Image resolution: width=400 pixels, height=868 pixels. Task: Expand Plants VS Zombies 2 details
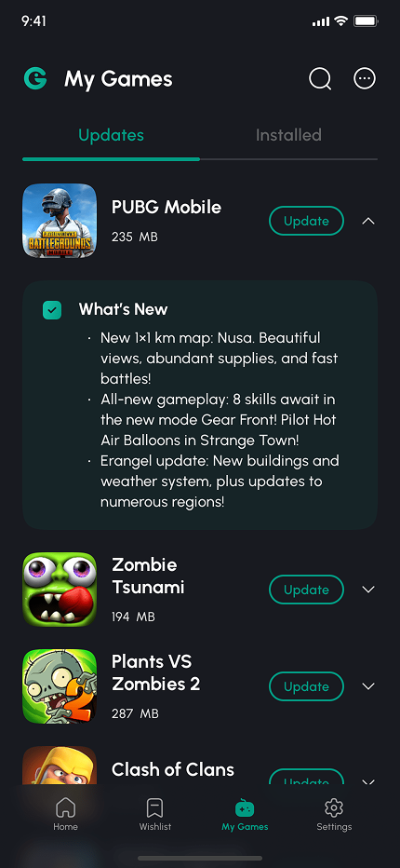(368, 686)
